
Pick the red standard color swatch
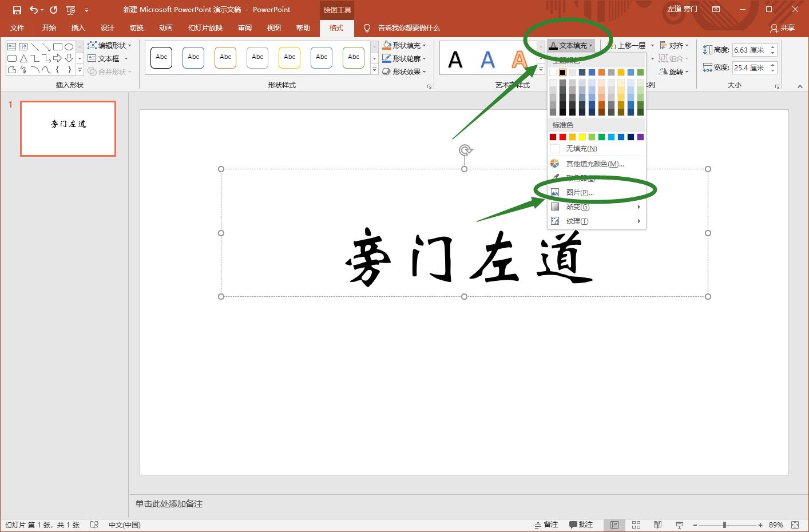coord(562,137)
